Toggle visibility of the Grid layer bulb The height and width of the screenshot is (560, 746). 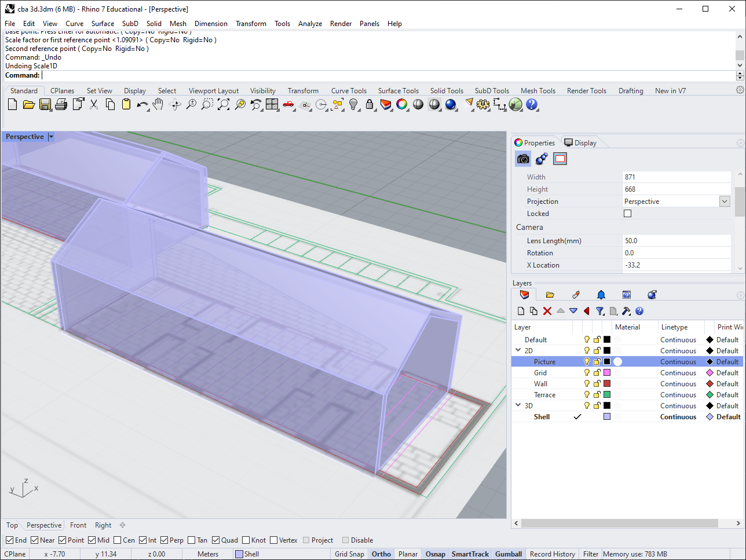(587, 372)
